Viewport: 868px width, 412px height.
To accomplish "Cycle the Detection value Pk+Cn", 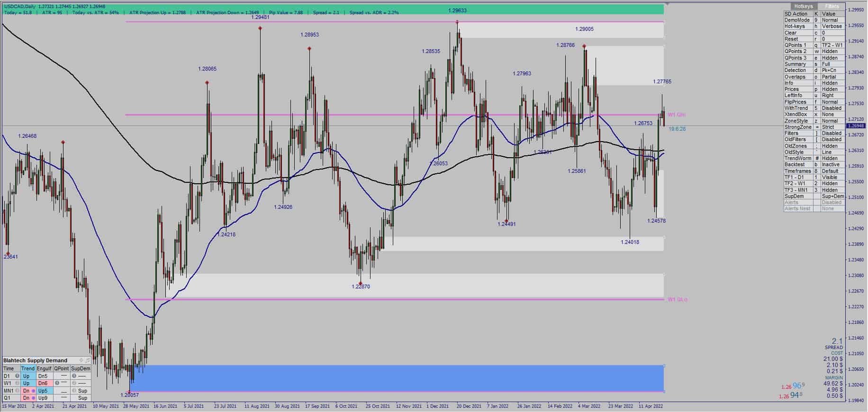I will pyautogui.click(x=832, y=70).
